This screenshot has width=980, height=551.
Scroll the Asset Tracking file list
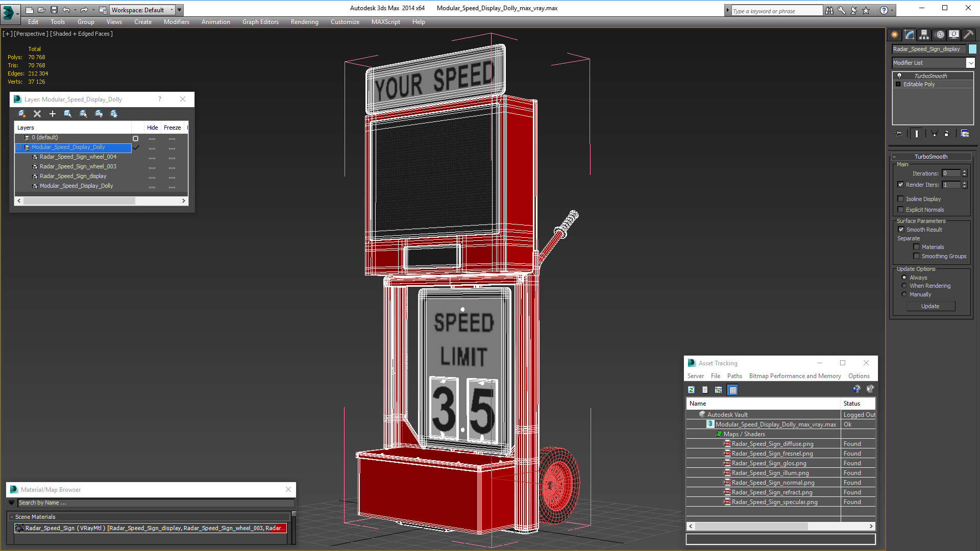781,525
